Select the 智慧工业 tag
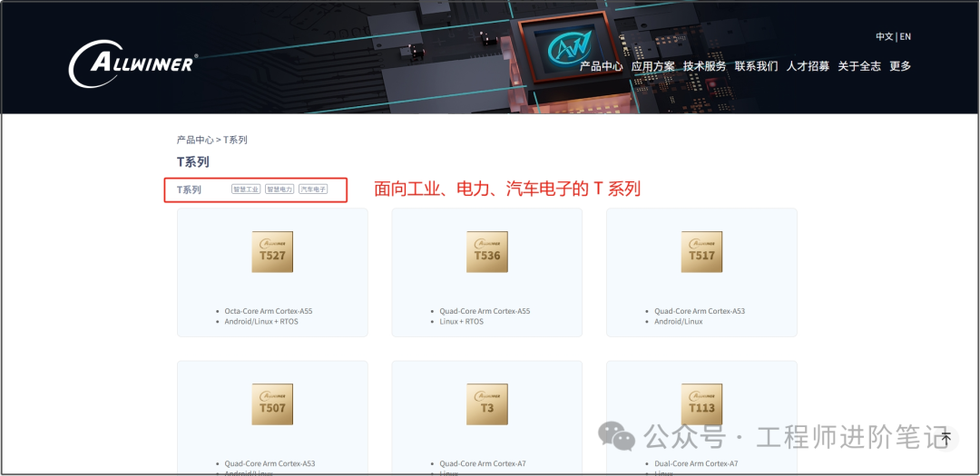 246,189
